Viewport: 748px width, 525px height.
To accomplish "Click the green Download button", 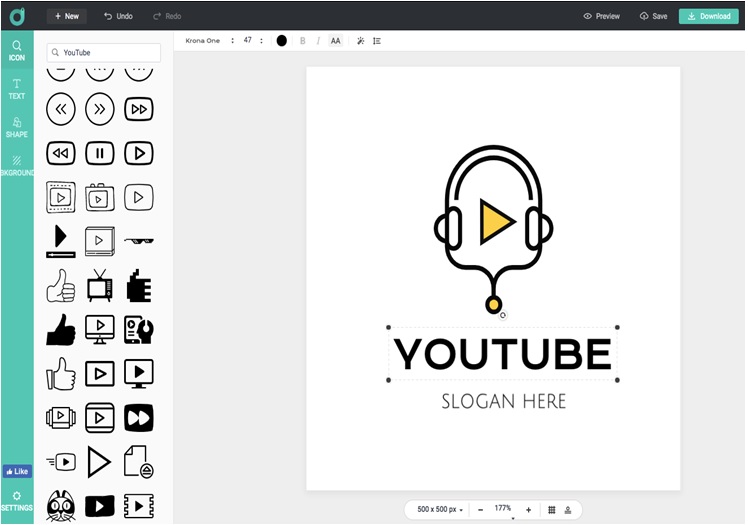I will 709,16.
